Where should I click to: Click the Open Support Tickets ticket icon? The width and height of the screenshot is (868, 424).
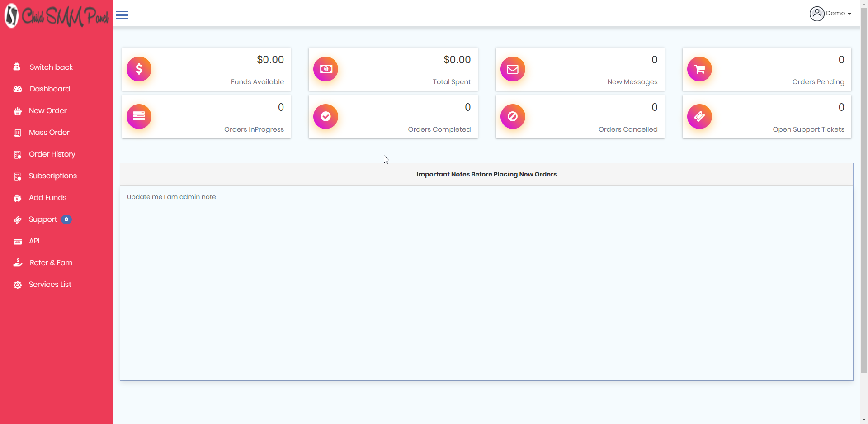coord(699,116)
